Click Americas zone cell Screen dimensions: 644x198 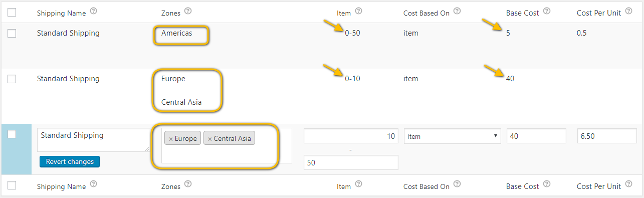pos(176,33)
